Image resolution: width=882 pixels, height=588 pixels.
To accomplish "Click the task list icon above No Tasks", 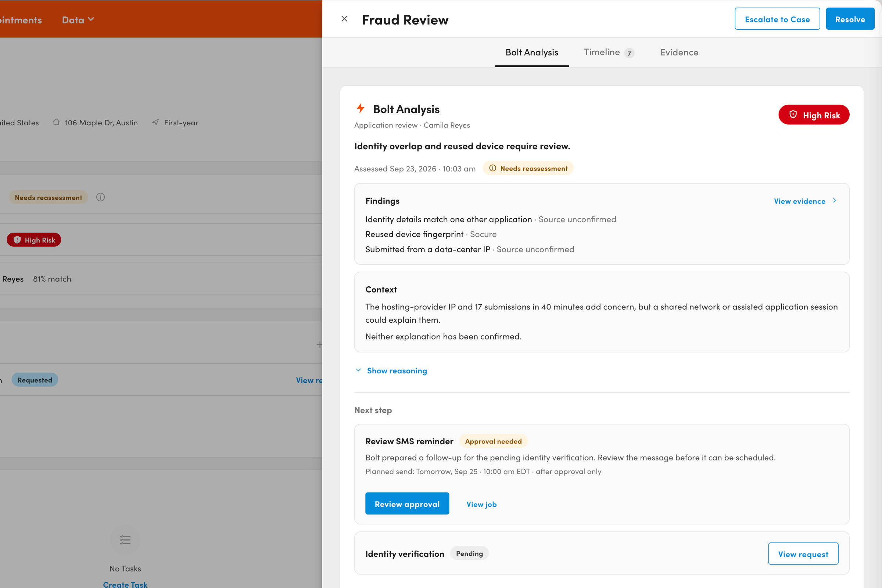I will click(x=125, y=539).
